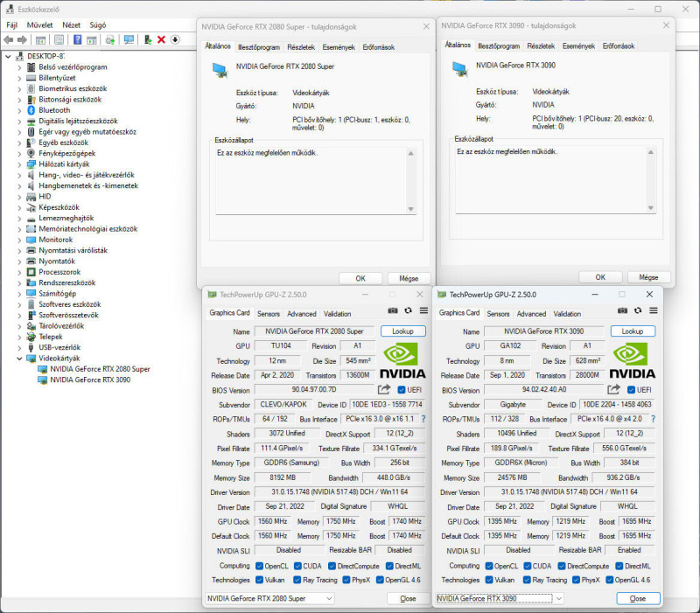The height and width of the screenshot is (613, 700).
Task: Toggle PhysX checkbox in RTX 3090 GPU-Z
Action: pyautogui.click(x=576, y=580)
